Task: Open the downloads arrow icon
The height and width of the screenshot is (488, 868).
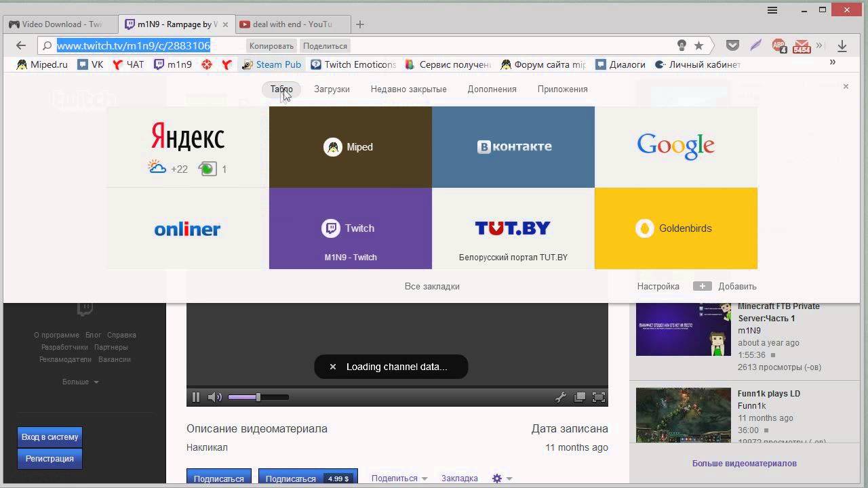Action: coord(842,46)
